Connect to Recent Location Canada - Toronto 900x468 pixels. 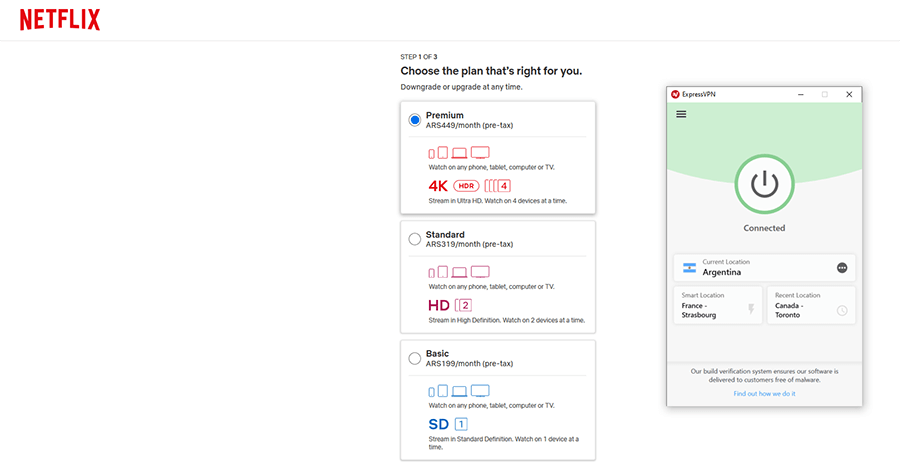tap(811, 305)
